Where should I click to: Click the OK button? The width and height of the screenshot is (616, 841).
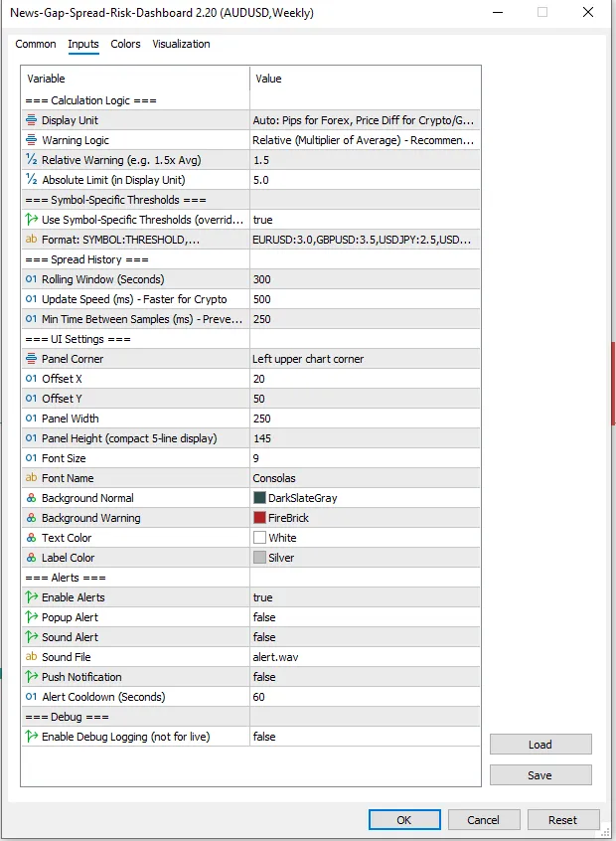click(x=404, y=819)
